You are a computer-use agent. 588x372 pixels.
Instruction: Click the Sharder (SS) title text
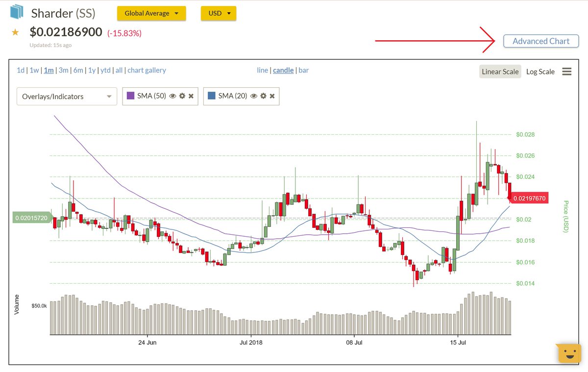click(63, 13)
